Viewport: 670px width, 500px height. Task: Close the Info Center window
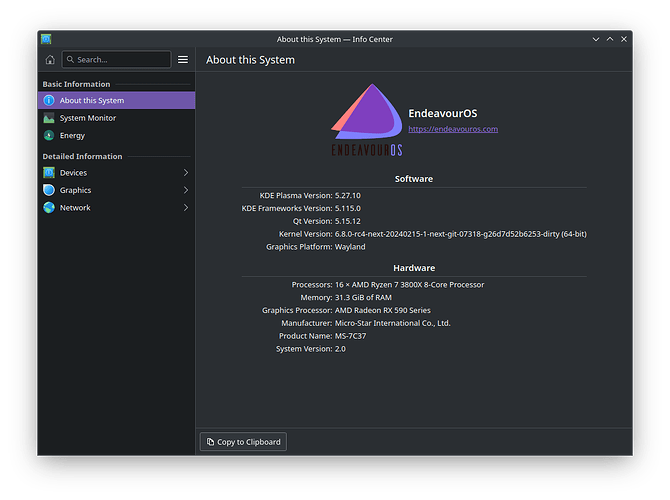pos(624,39)
